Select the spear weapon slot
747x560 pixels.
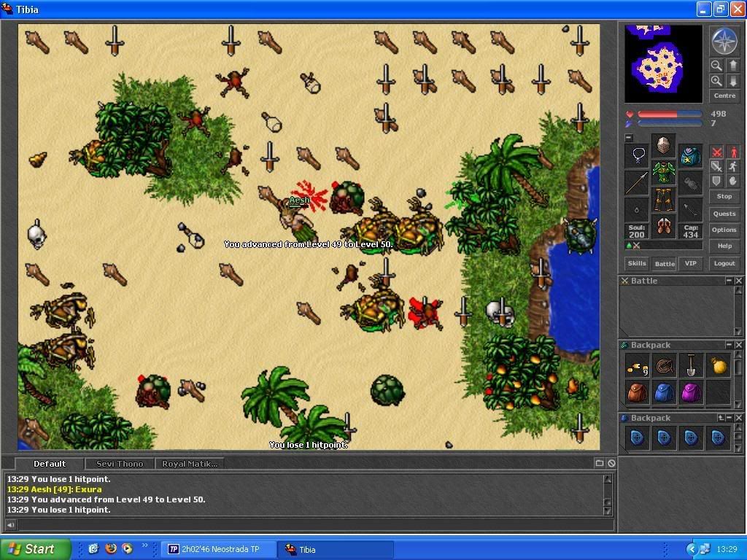637,183
